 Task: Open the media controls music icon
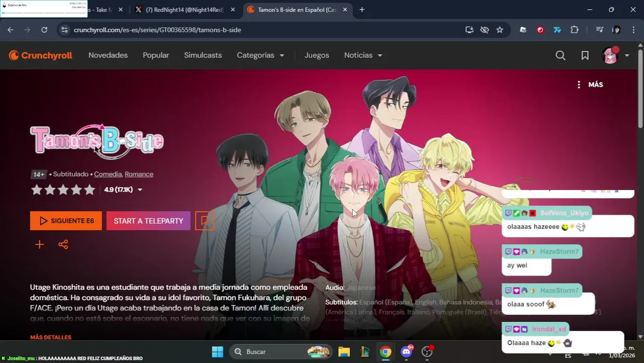coord(599,30)
